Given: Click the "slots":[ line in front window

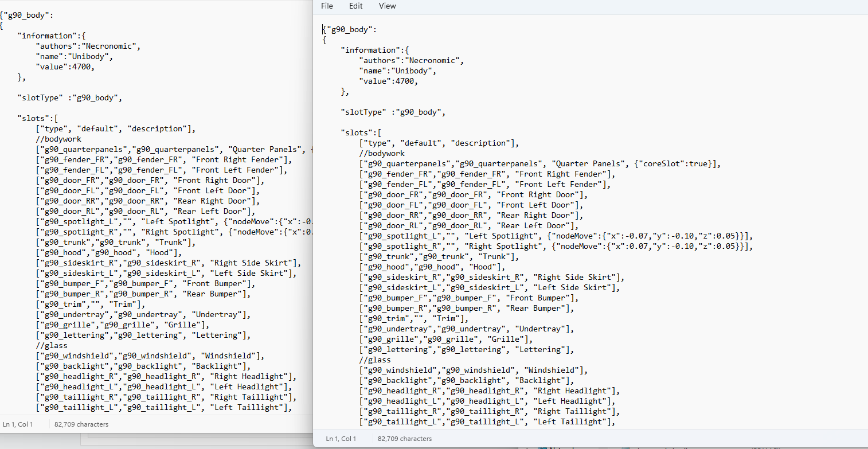Looking at the screenshot, I should pyautogui.click(x=361, y=132).
